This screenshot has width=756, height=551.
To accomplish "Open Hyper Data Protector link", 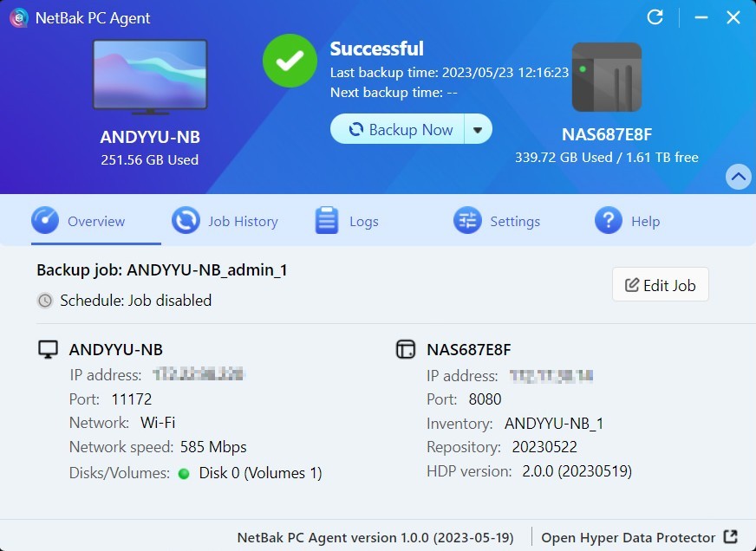I will [x=629, y=537].
